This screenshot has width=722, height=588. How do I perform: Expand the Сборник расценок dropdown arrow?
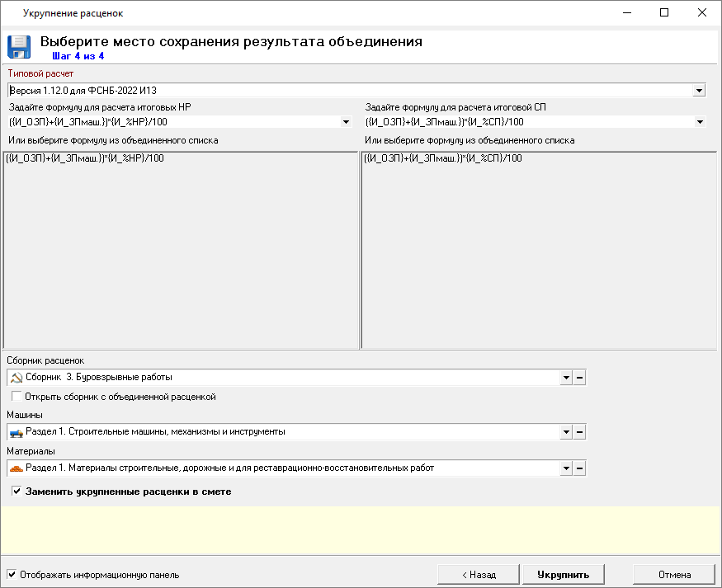(x=566, y=378)
